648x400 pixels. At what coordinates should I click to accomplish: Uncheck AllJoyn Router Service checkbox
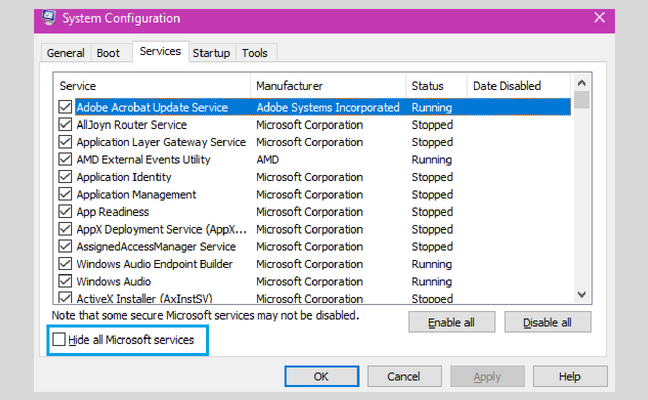tap(65, 124)
